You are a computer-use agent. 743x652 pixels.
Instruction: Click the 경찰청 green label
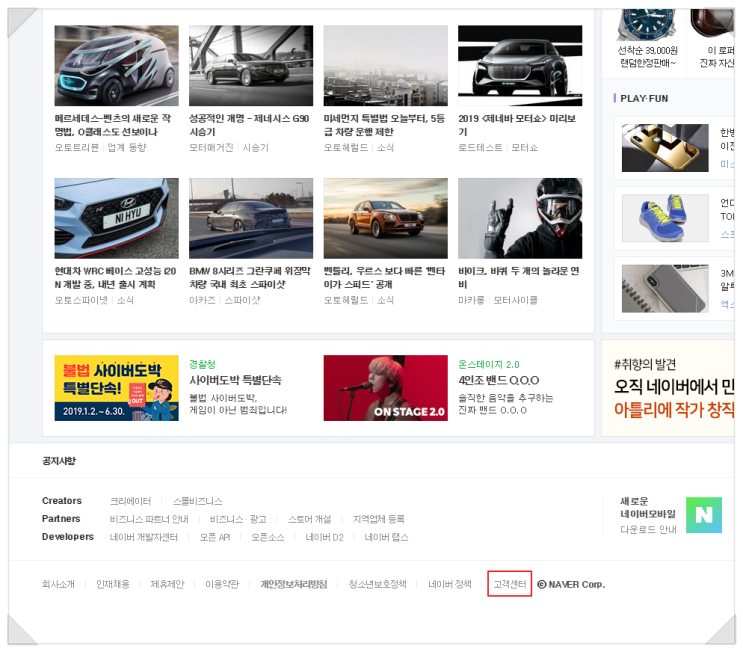[202, 364]
